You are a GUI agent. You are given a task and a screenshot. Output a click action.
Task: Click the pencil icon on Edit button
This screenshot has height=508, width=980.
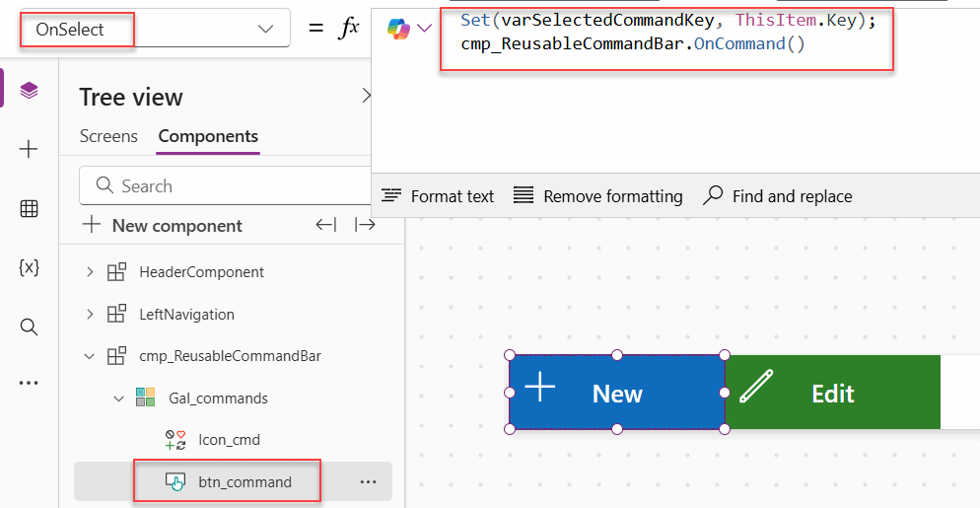[x=755, y=386]
